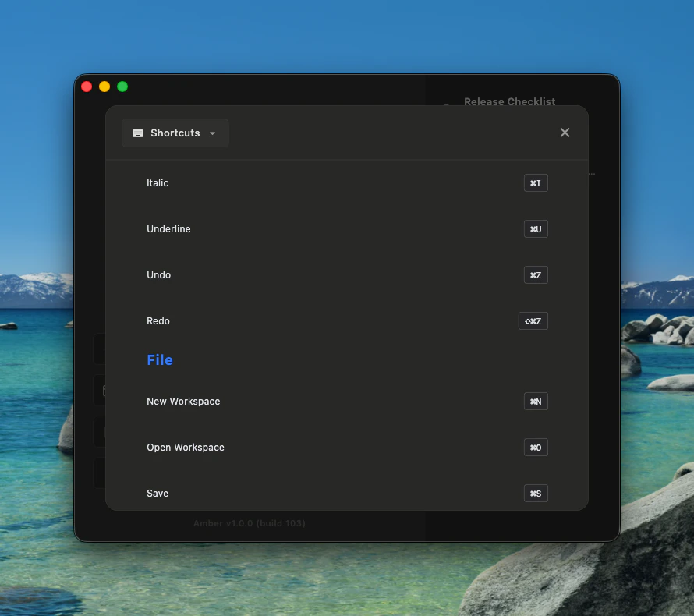
Task: Click the ⌘O badge for Open Workspace
Action: click(536, 447)
